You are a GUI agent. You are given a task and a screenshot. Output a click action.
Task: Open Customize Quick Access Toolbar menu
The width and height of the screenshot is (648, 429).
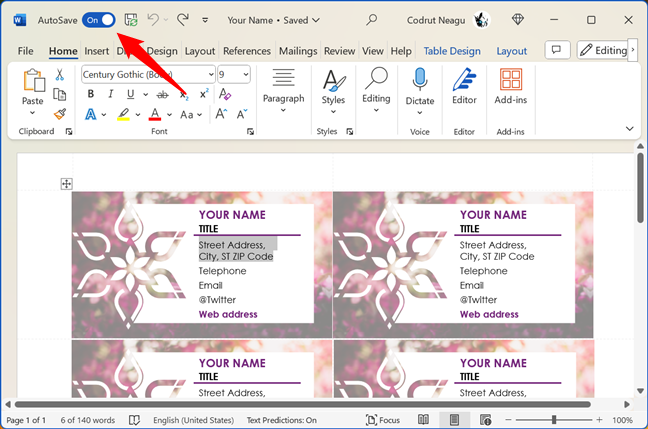click(205, 20)
